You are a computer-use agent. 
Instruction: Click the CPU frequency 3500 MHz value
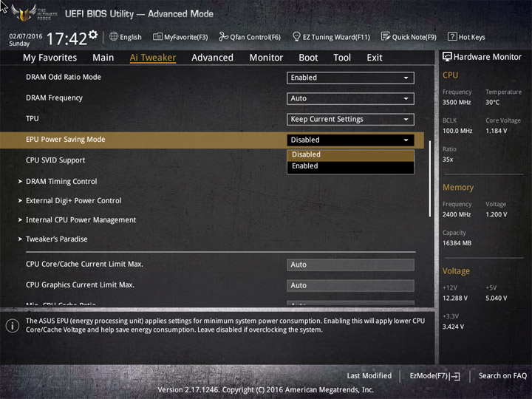coord(457,103)
